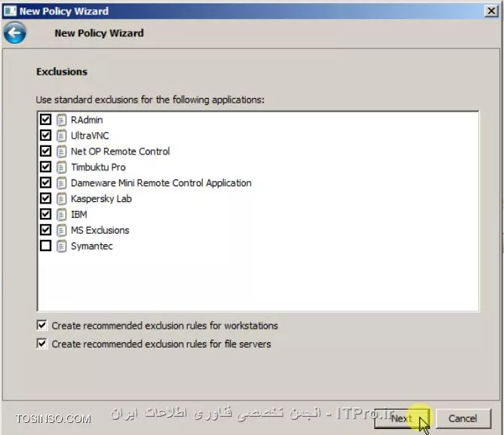Select the "Dameware Mini Remote Control Application" text
Image resolution: width=504 pixels, height=435 pixels.
[x=161, y=182]
